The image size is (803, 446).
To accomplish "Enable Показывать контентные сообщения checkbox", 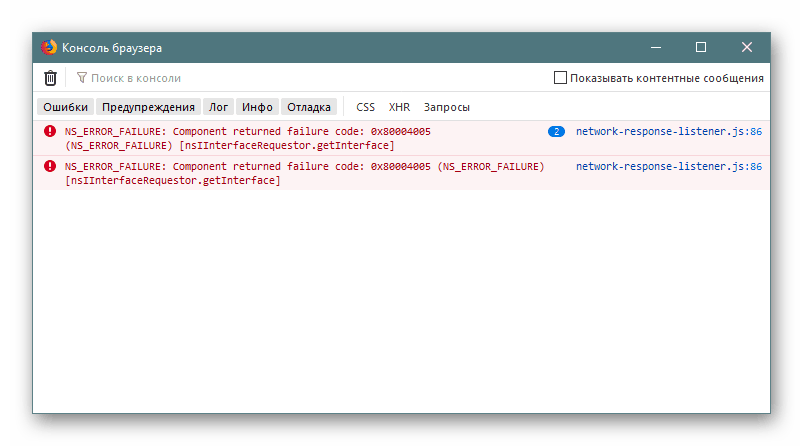I will coord(560,78).
